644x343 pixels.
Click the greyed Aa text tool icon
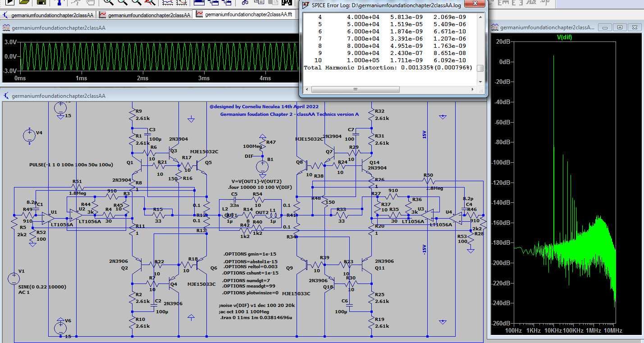pyautogui.click(x=531, y=2)
